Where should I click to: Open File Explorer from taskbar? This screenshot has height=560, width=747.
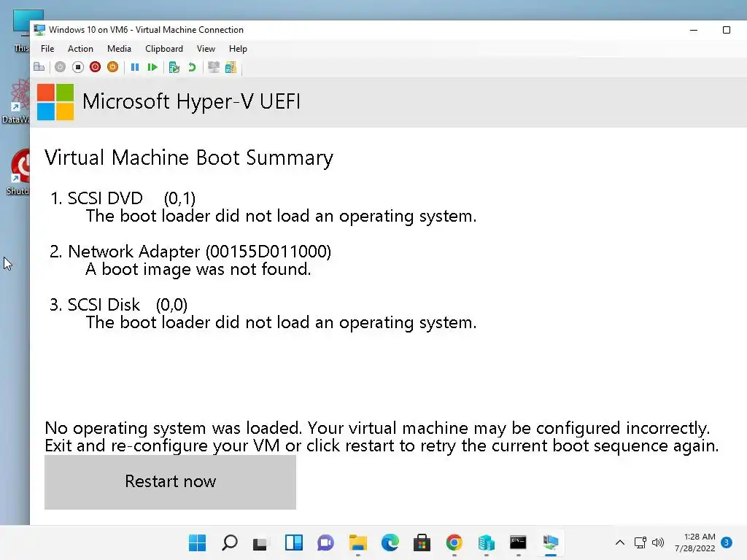click(357, 542)
